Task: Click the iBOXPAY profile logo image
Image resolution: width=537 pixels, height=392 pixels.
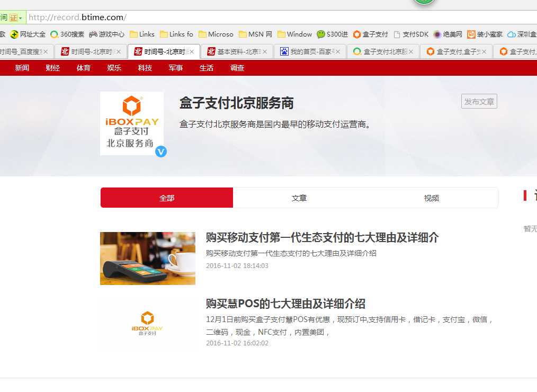Action: [132, 123]
